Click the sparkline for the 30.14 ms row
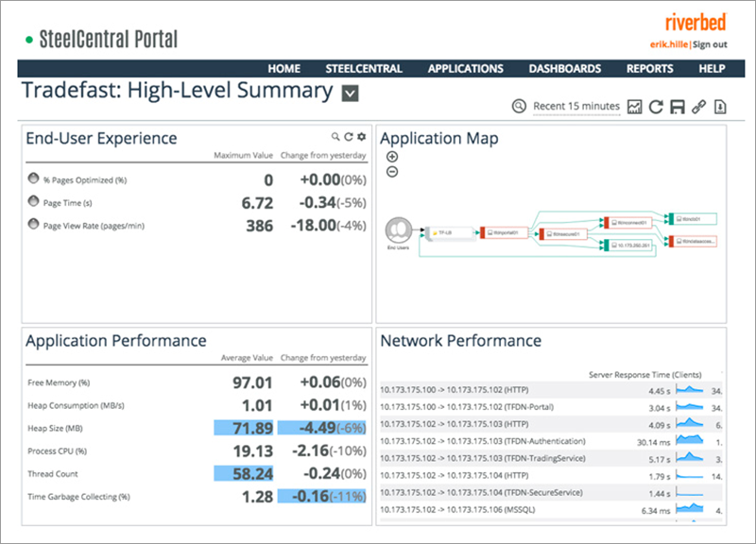 click(x=690, y=440)
